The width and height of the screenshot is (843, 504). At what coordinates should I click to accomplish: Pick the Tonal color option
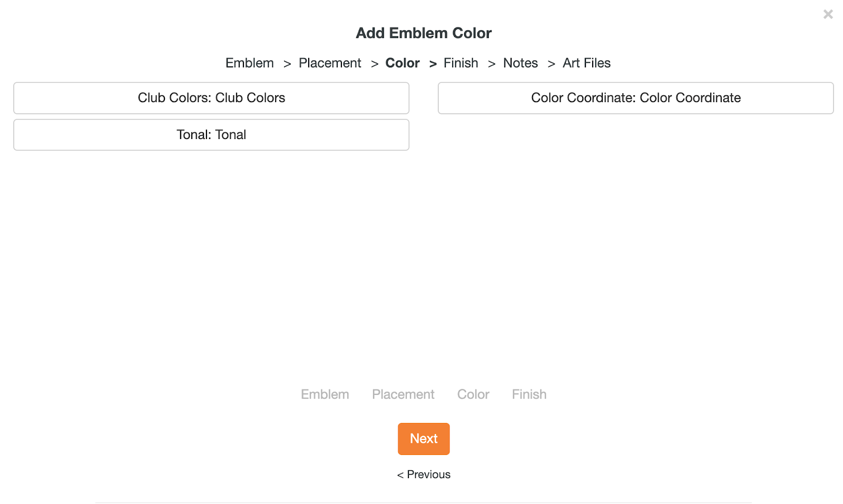pyautogui.click(x=211, y=135)
